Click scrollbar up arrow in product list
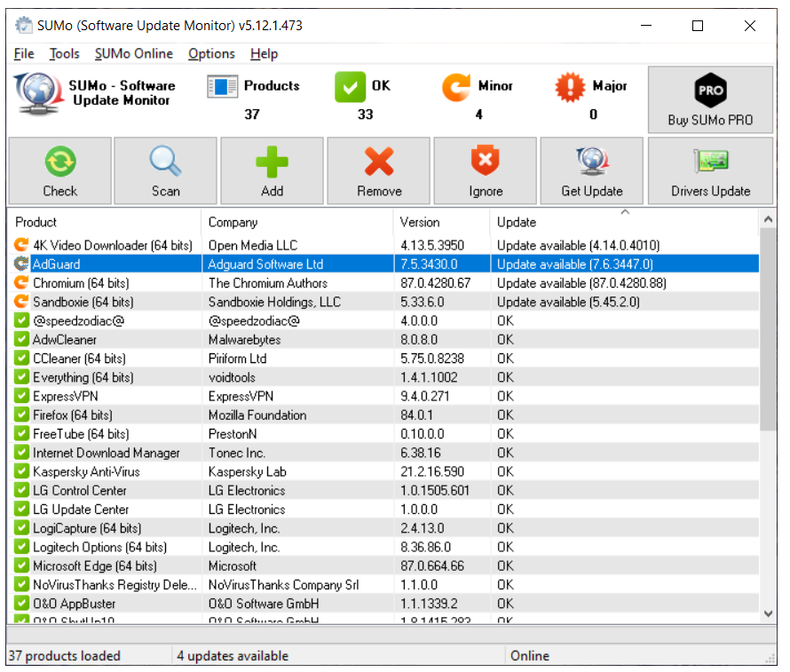Screen dimensions: 790x672 tap(768, 219)
